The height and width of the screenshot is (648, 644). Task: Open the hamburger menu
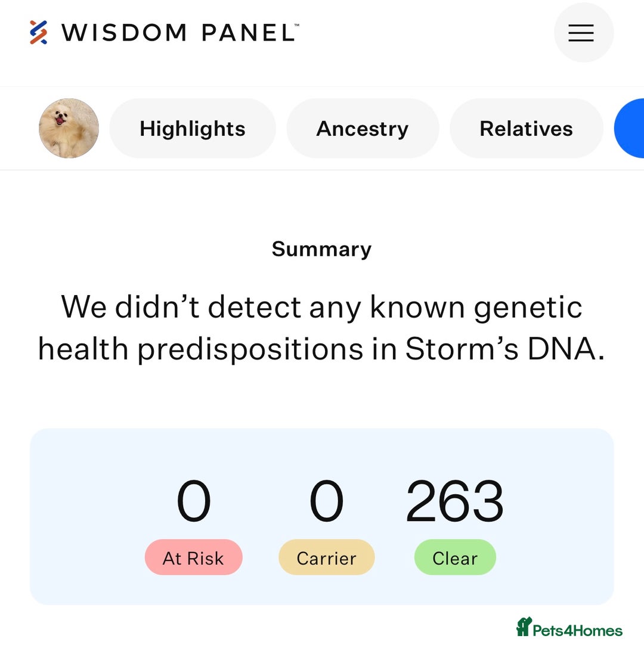[584, 33]
